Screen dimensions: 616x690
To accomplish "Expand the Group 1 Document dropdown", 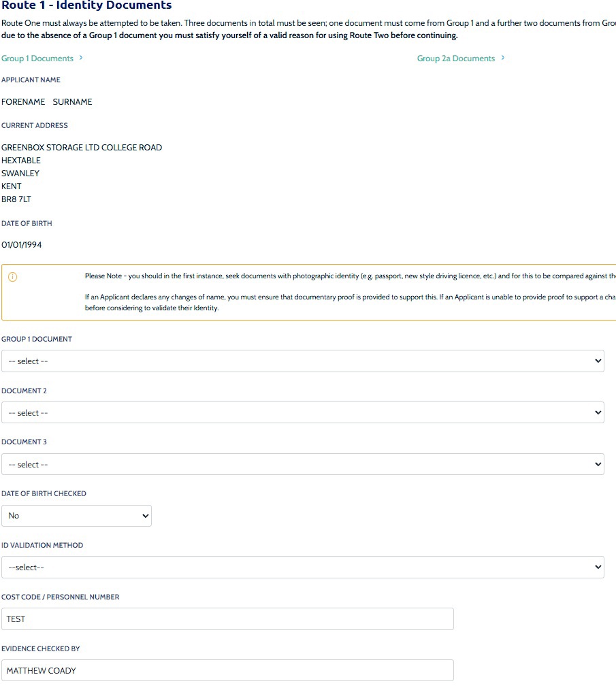I will point(302,361).
